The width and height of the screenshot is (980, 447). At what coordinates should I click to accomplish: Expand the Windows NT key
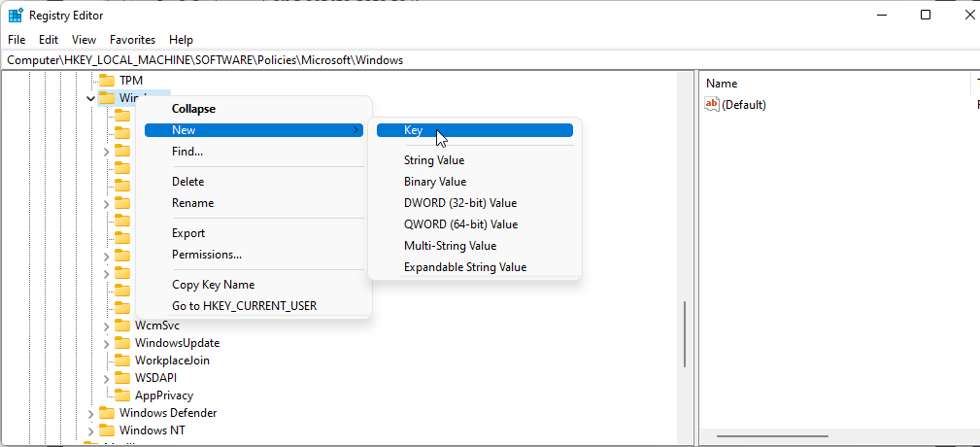point(91,430)
